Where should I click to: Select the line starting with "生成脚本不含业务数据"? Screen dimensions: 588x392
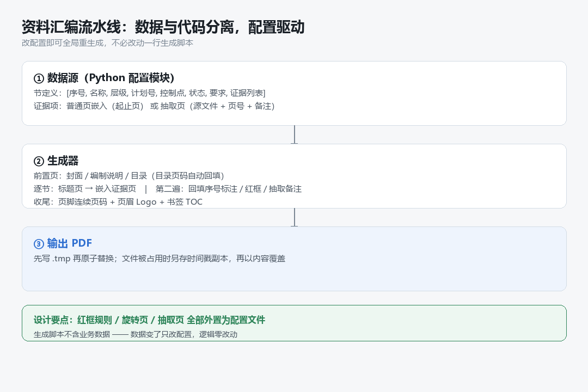[136, 335]
